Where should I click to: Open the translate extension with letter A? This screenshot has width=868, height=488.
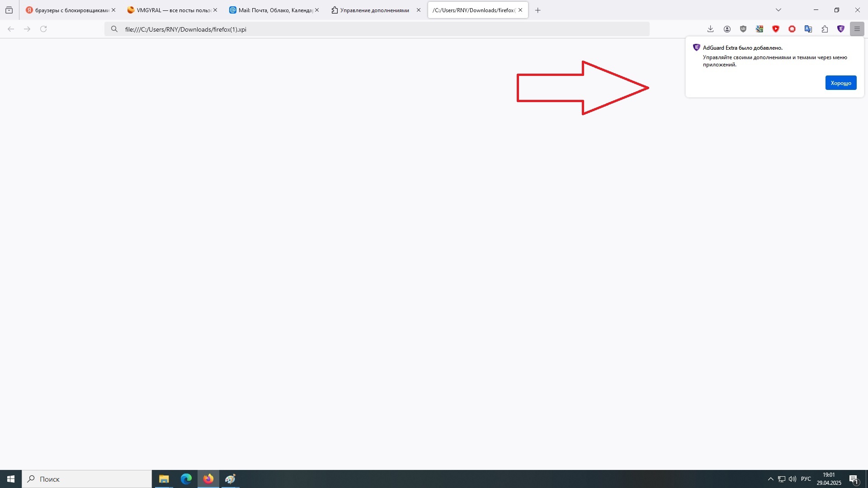pos(808,29)
